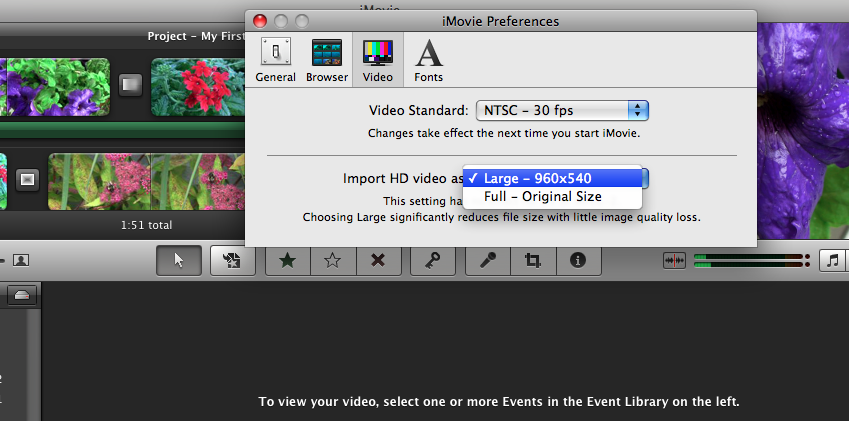Click the NTSC – 30 fps dropdown arrows
The width and height of the screenshot is (849, 421).
tap(638, 110)
